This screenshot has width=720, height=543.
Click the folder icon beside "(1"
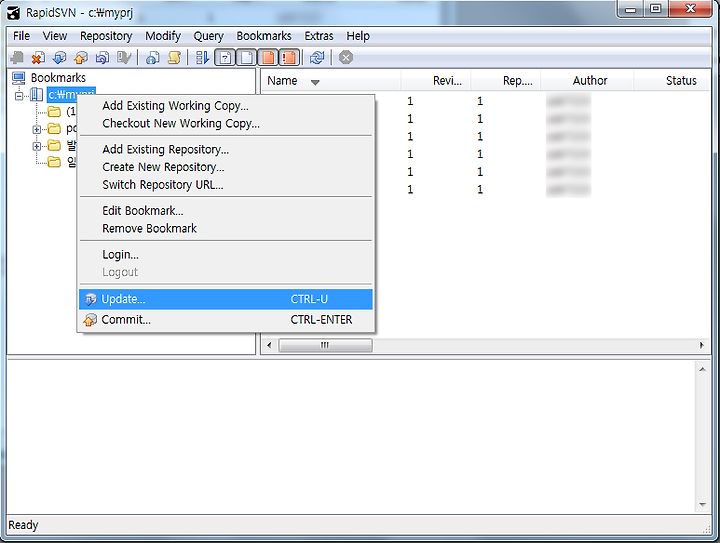click(x=54, y=112)
